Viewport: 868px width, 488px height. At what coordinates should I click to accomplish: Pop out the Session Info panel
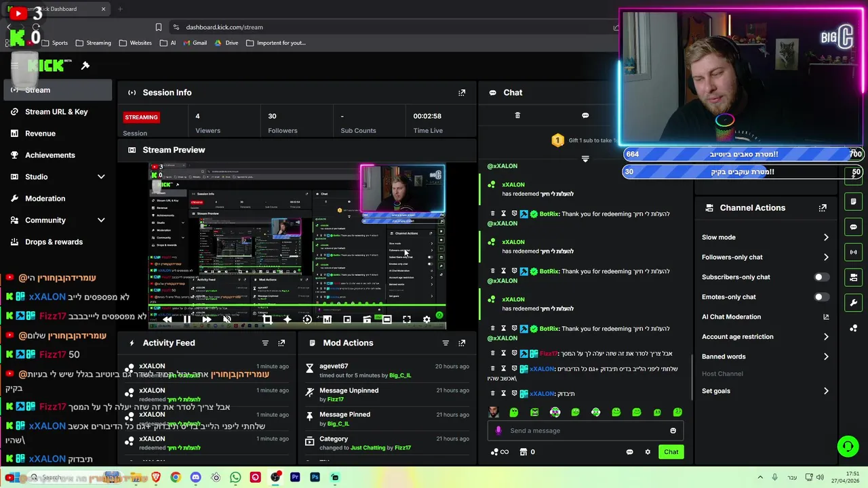462,93
